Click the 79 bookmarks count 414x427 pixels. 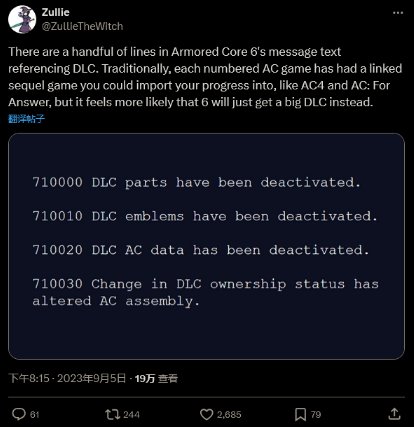pyautogui.click(x=316, y=415)
